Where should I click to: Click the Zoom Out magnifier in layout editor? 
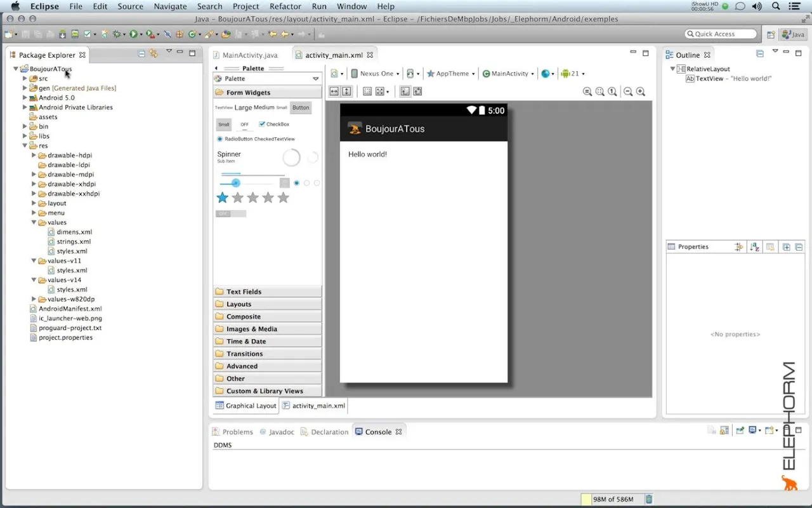click(x=628, y=91)
